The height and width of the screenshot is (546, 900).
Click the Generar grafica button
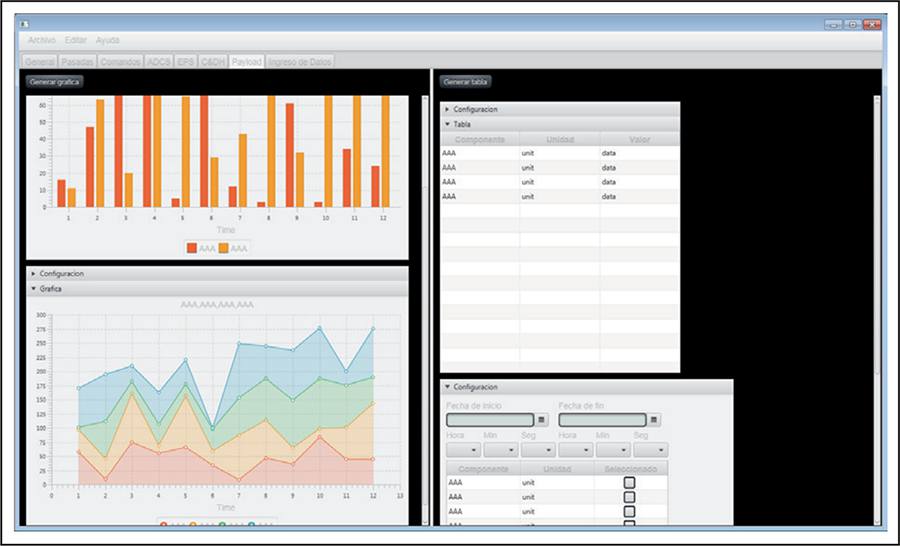[55, 82]
